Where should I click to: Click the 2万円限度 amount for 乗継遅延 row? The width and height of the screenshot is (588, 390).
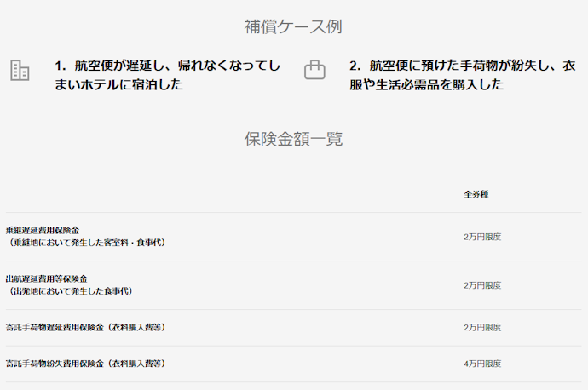(x=482, y=237)
